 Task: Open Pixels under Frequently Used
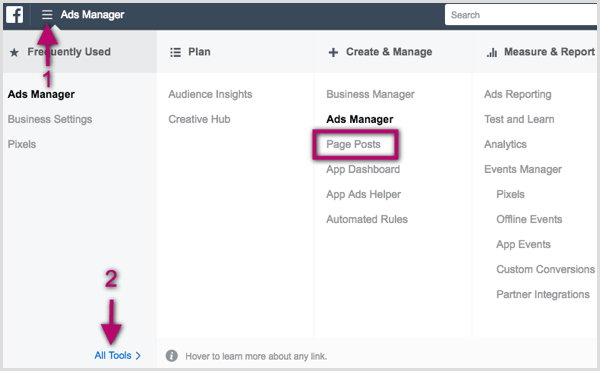(x=22, y=144)
